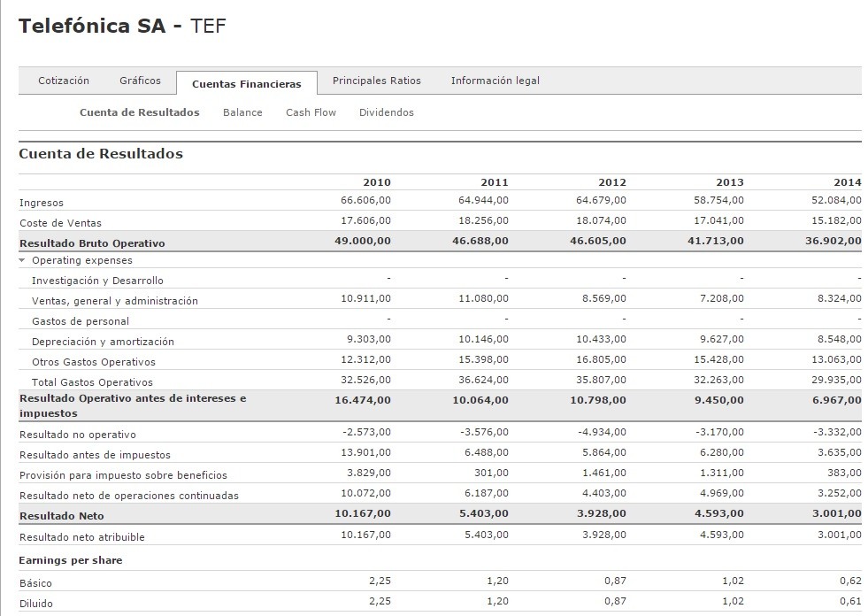This screenshot has height=616, width=868.
Task: Select the Diluido row label
Action: pyautogui.click(x=36, y=604)
